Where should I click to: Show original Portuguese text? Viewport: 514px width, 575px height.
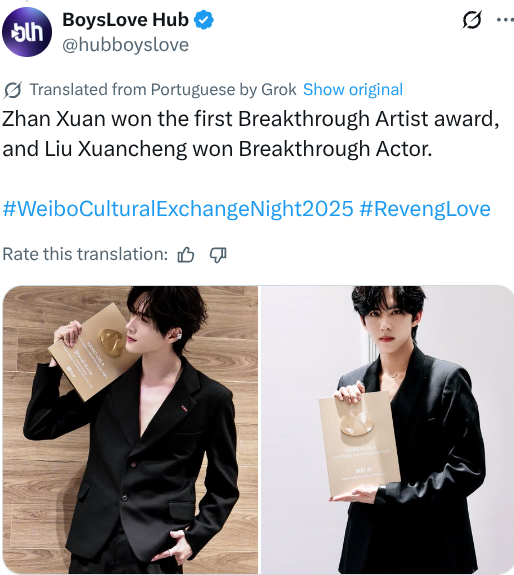point(353,89)
